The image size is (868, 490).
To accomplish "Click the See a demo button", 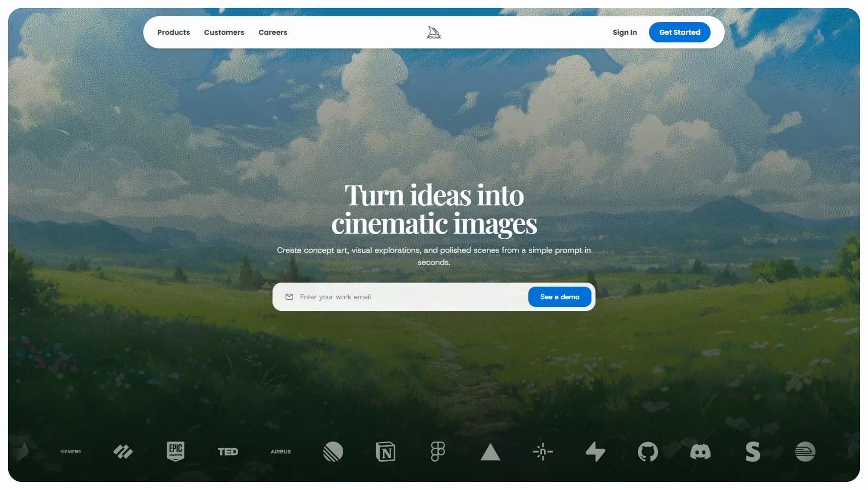I will pyautogui.click(x=560, y=297).
